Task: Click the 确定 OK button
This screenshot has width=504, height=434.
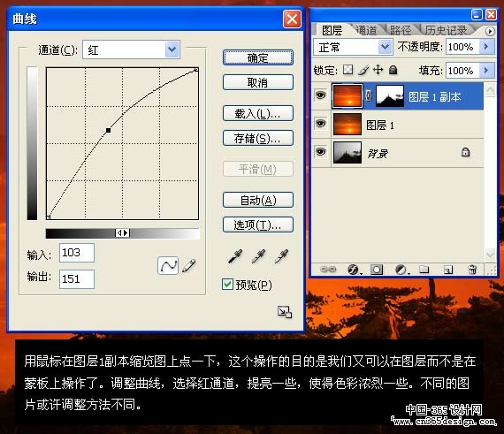Action: 258,57
